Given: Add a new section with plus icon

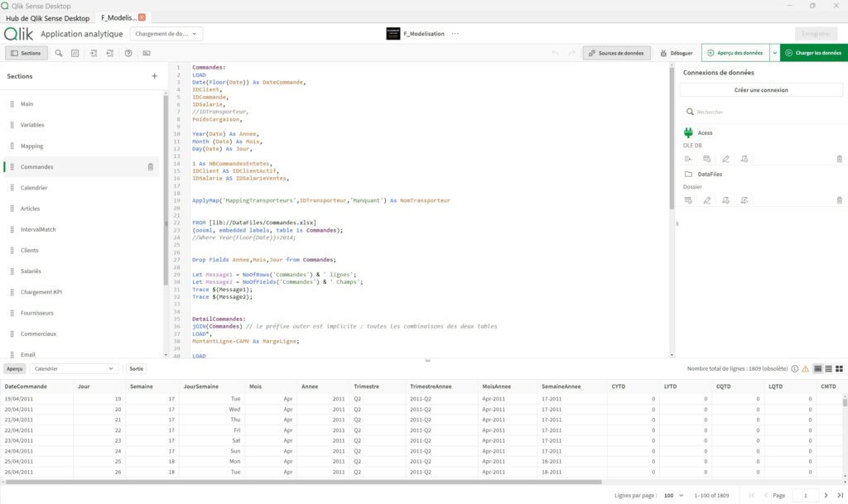Looking at the screenshot, I should tap(155, 76).
